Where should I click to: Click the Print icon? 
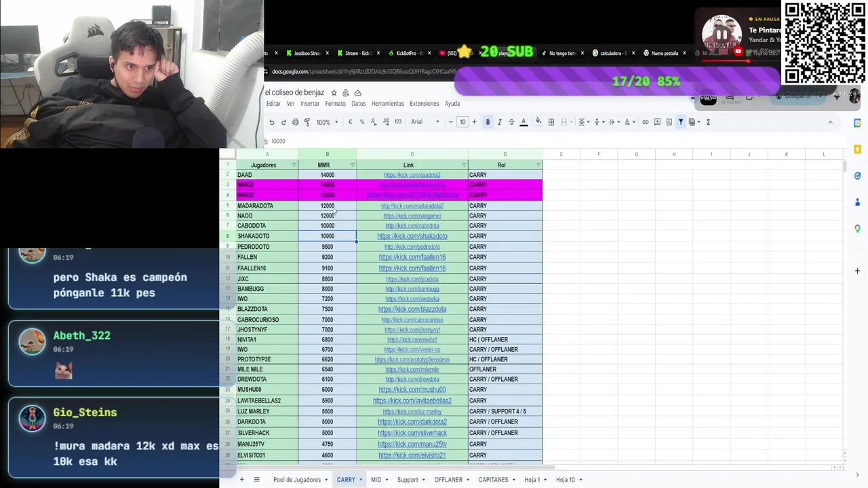pos(295,122)
